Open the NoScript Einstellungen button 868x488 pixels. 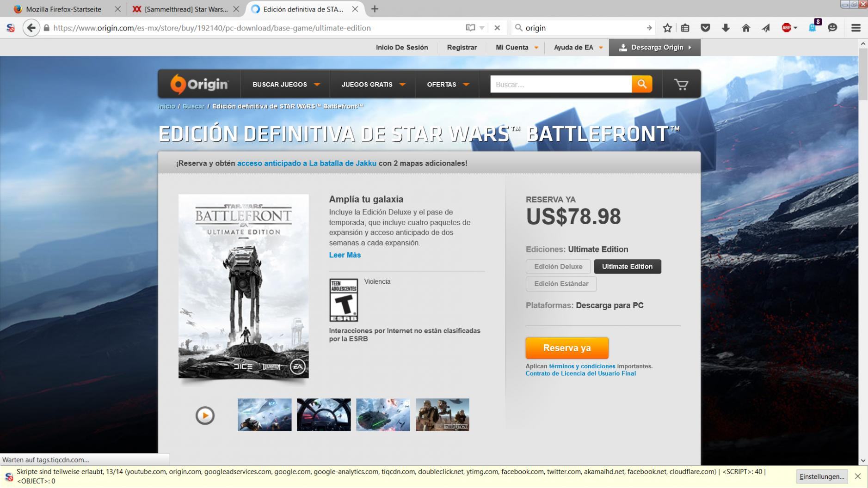coord(822,476)
